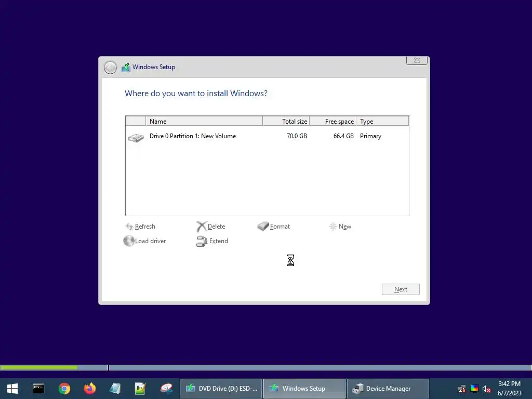Close the Windows Setup dialog
532x399 pixels.
[x=417, y=60]
